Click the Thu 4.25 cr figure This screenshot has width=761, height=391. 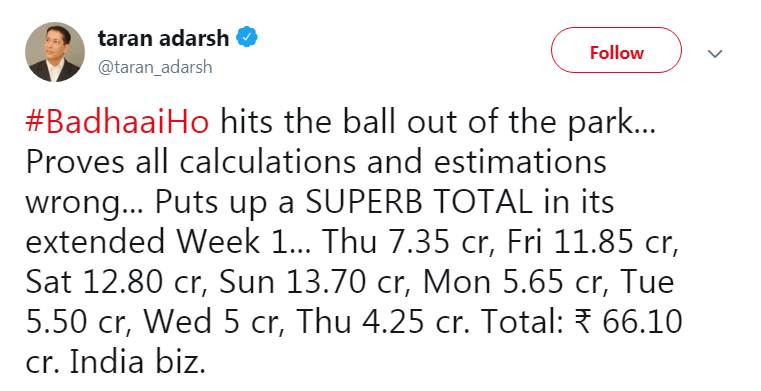click(383, 321)
